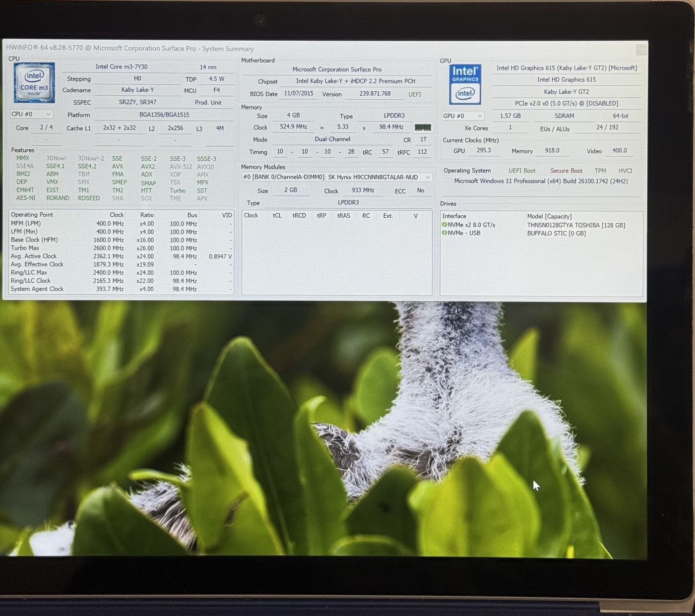Click the RDSEED feature label
Screen dimensions: 695x616
[89, 198]
